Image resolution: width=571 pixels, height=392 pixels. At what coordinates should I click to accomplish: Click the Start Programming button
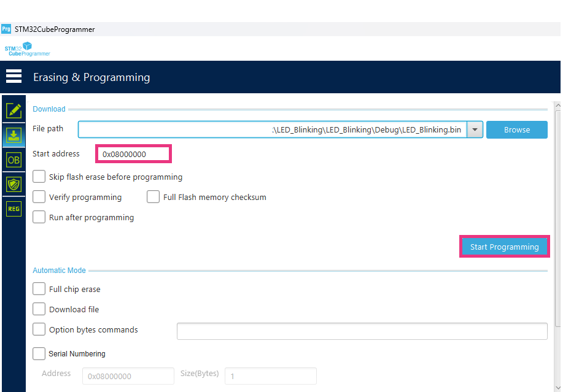[x=504, y=246]
